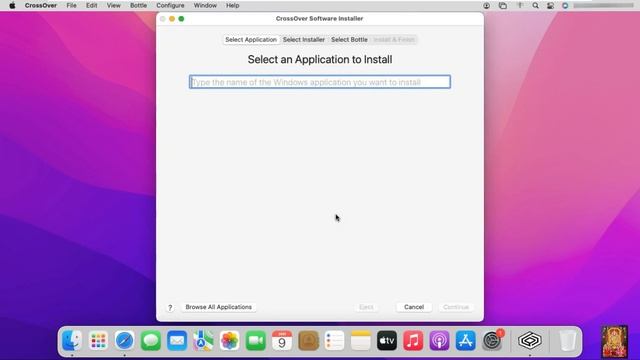Image resolution: width=640 pixels, height=360 pixels.
Task: Open the Configure menu
Action: click(x=170, y=6)
